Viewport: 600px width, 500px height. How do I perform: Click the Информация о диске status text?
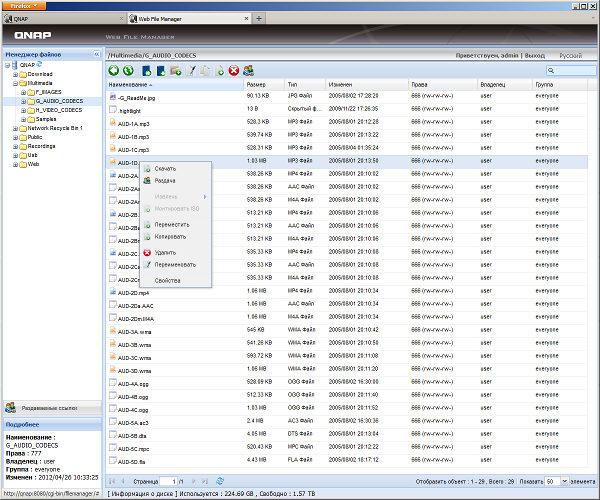click(142, 493)
